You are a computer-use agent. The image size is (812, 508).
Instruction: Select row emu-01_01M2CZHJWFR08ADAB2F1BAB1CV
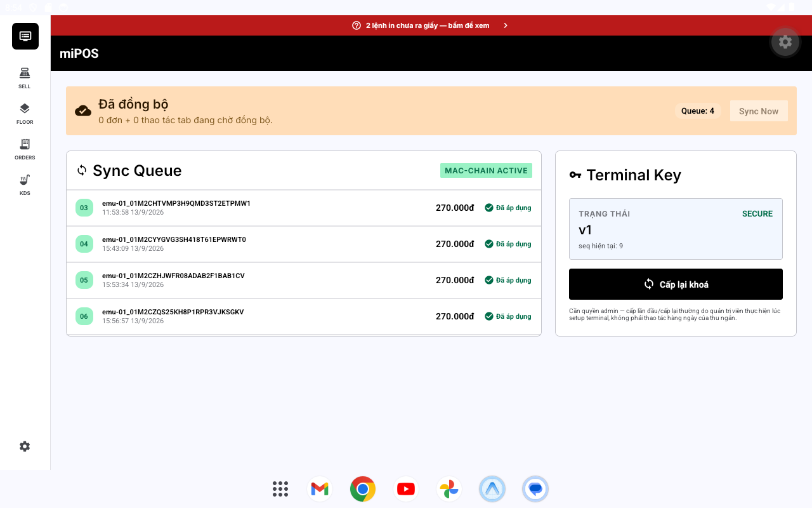coord(304,280)
